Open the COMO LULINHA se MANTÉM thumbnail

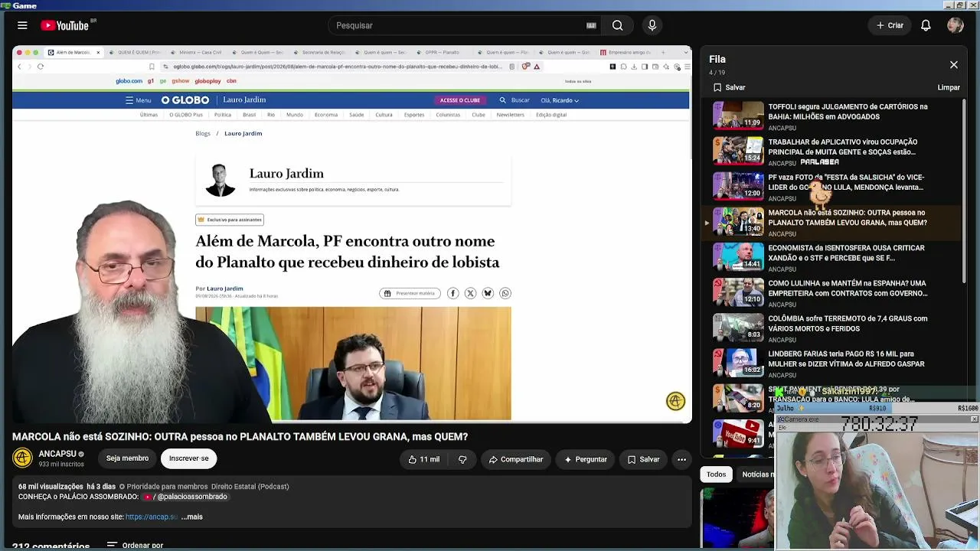(x=739, y=292)
